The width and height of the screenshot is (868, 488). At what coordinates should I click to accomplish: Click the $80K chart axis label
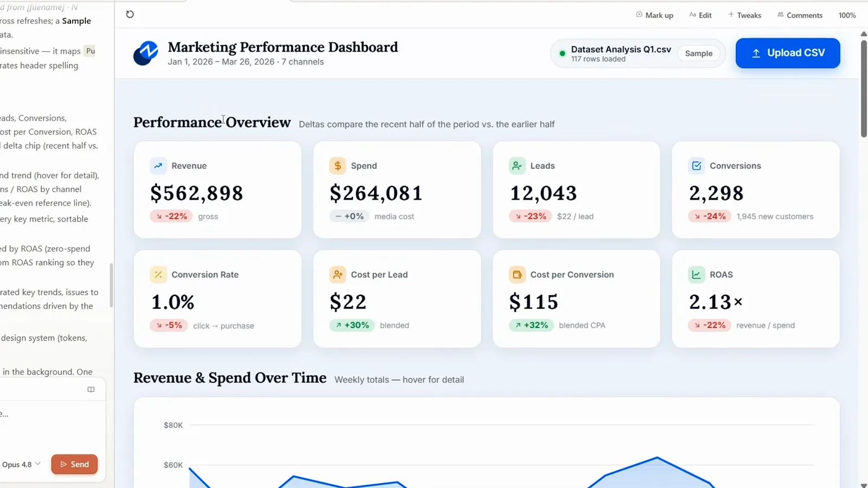(173, 425)
